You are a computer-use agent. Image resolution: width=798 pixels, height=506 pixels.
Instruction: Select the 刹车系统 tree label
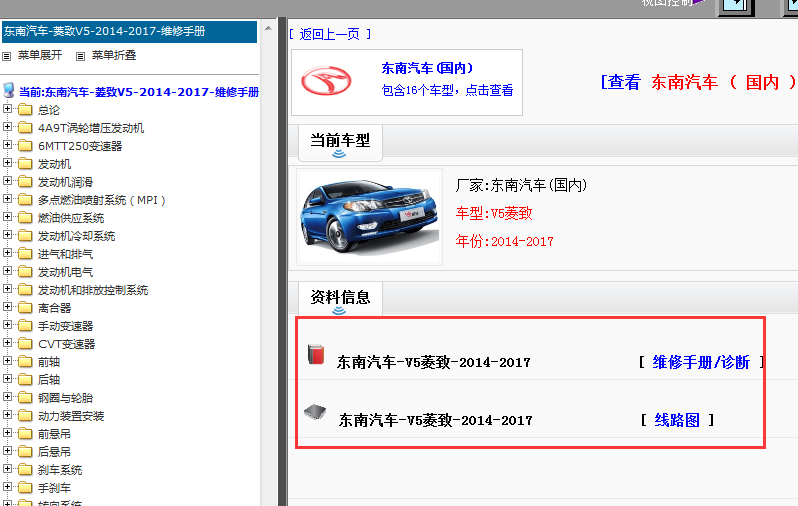60,470
